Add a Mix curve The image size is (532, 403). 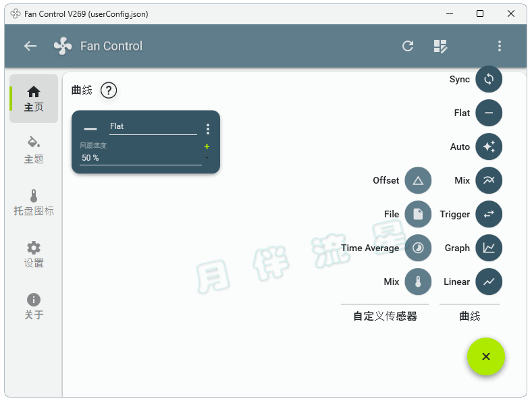click(489, 180)
